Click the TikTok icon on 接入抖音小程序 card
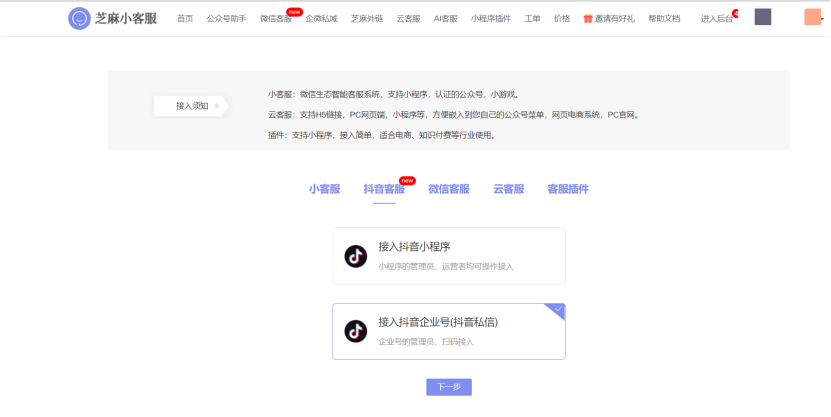This screenshot has height=417, width=831. tap(356, 256)
